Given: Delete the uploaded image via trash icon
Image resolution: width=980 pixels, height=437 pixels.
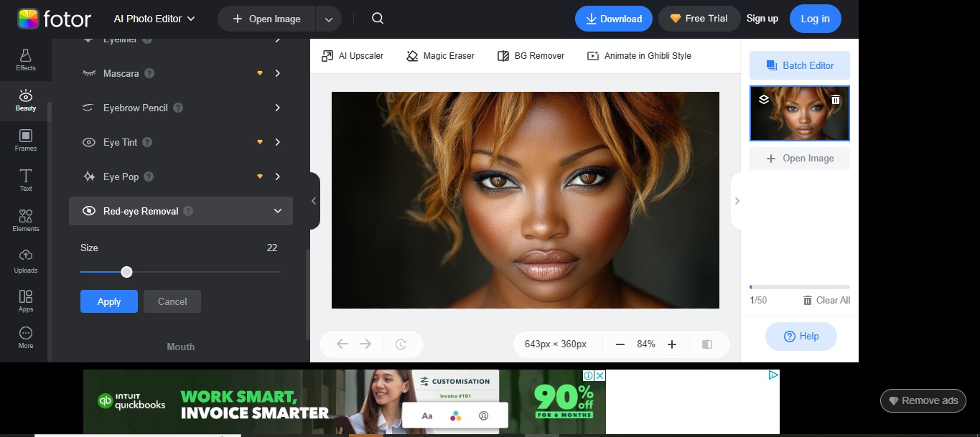Looking at the screenshot, I should [835, 100].
